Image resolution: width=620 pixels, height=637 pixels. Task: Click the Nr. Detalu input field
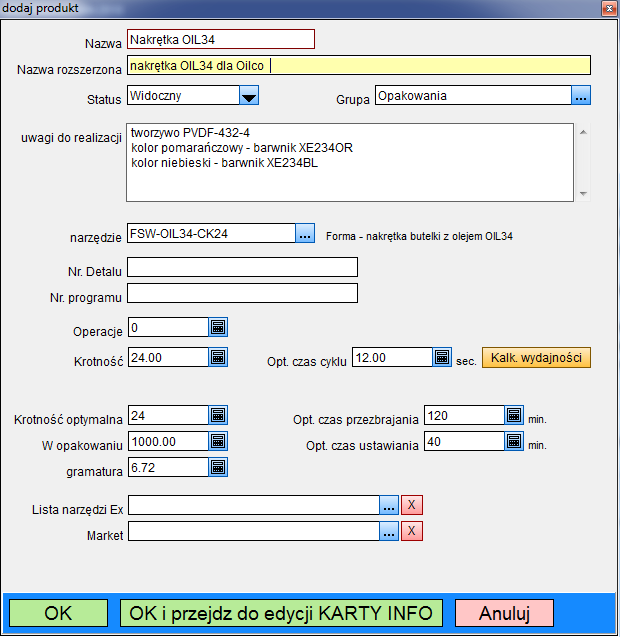pos(243,267)
